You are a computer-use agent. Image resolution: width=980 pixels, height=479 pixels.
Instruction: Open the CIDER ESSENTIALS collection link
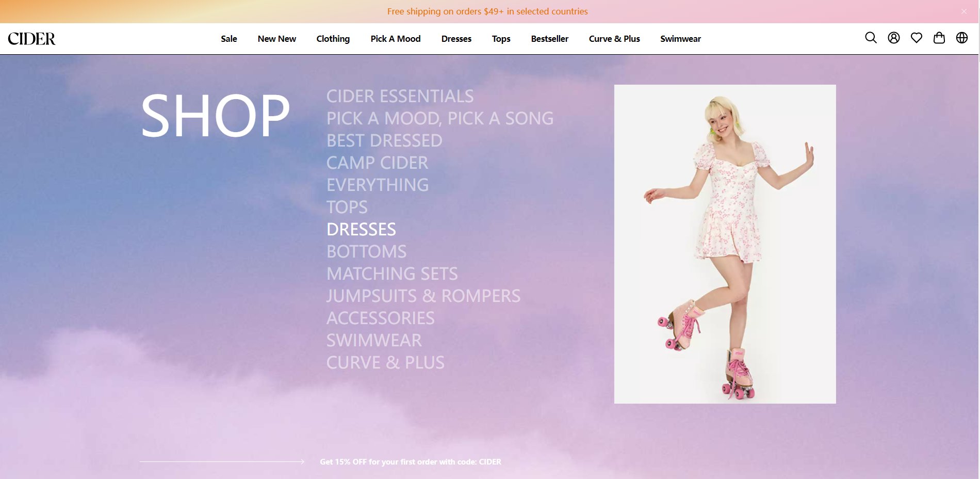400,96
